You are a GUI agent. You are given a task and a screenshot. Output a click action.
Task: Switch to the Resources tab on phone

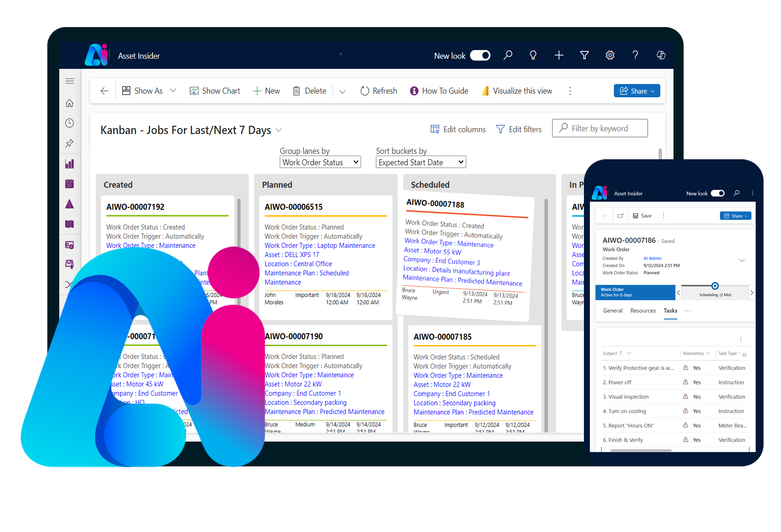643,311
